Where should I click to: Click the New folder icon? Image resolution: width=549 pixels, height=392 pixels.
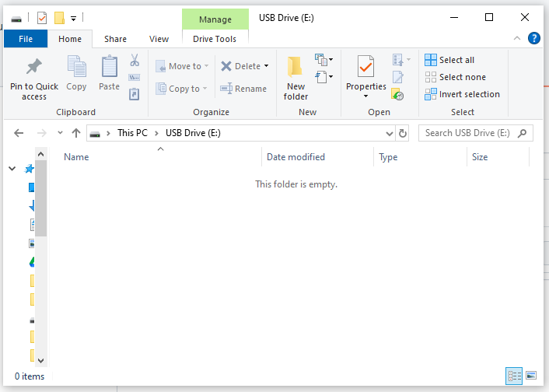click(x=295, y=68)
